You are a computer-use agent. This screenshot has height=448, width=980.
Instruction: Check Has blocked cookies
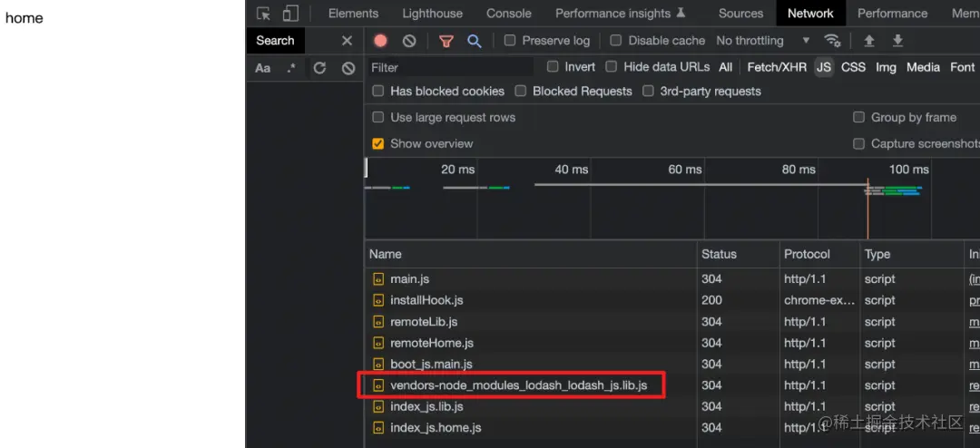click(x=378, y=92)
